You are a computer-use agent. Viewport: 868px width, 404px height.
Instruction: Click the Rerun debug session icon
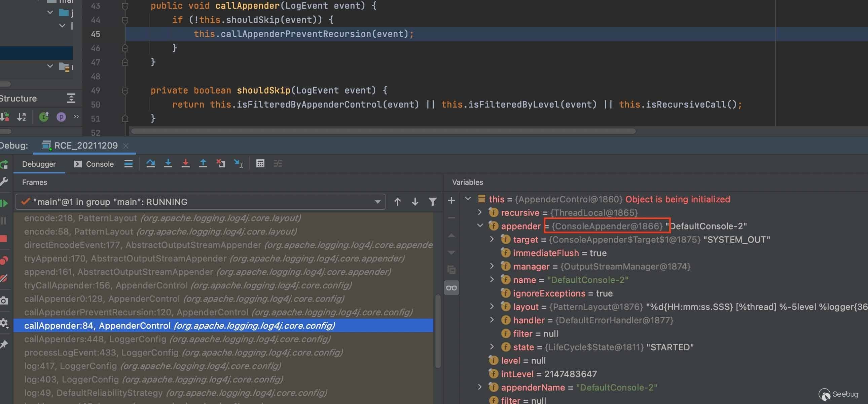(4, 165)
